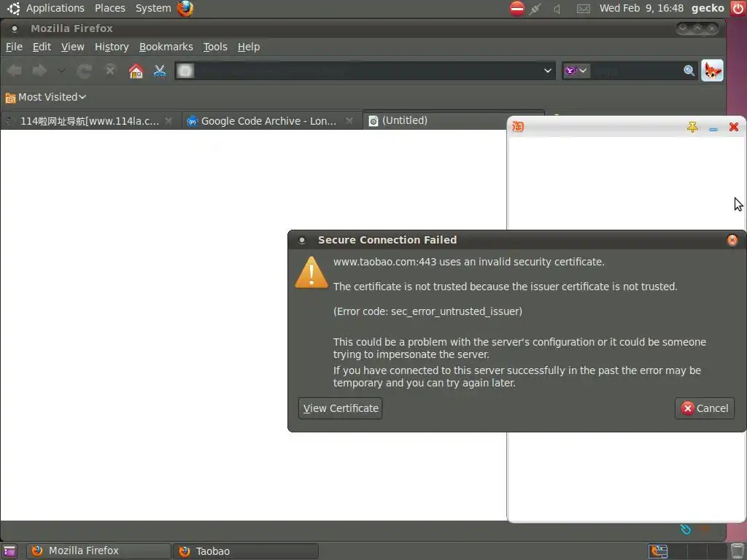Screen dimensions: 747x560
Task: Click the dialog window menu dot icon
Action: pos(301,240)
